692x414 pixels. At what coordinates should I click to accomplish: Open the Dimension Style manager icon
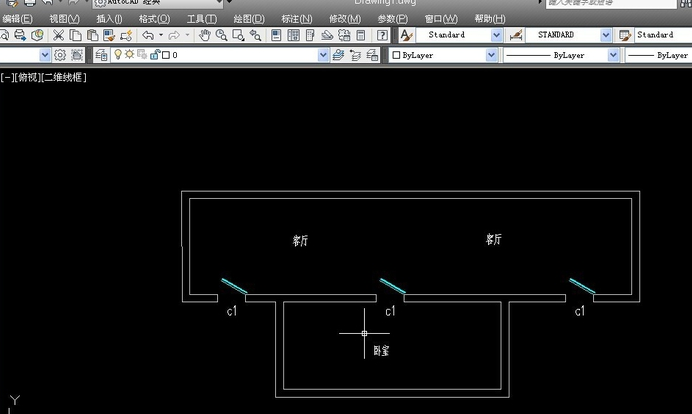coord(515,35)
